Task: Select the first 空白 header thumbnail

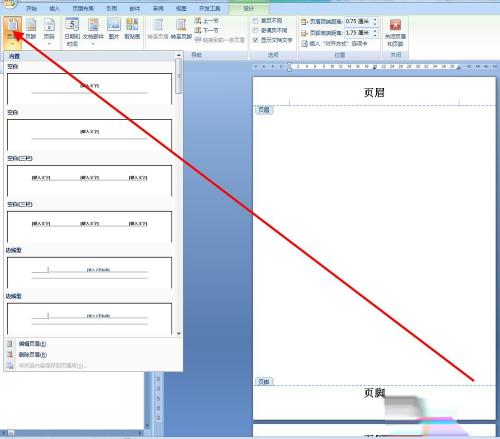Action: (89, 89)
